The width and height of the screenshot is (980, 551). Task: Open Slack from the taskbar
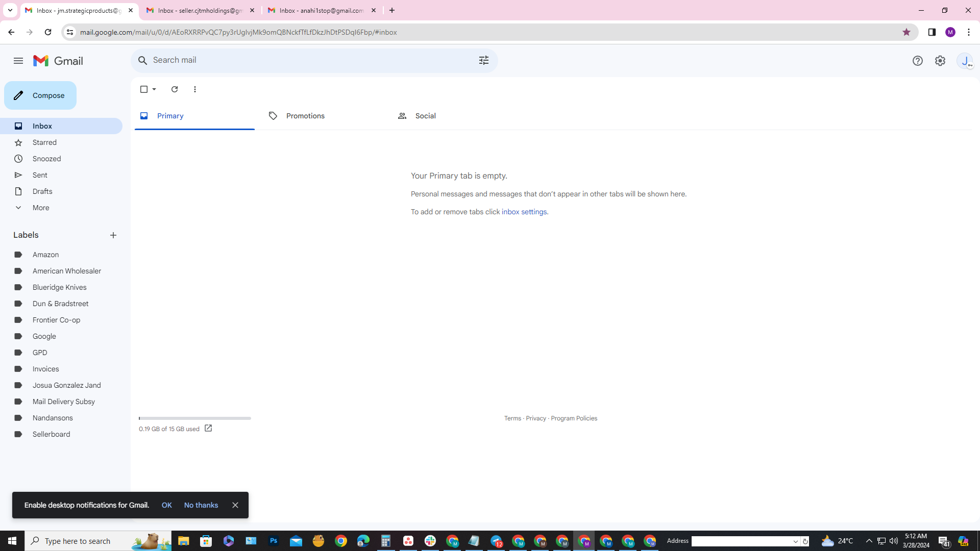(x=430, y=541)
